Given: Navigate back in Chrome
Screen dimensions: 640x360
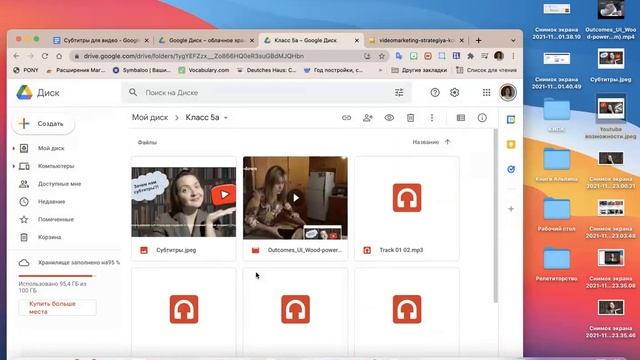Looking at the screenshot, I should click(x=16, y=56).
